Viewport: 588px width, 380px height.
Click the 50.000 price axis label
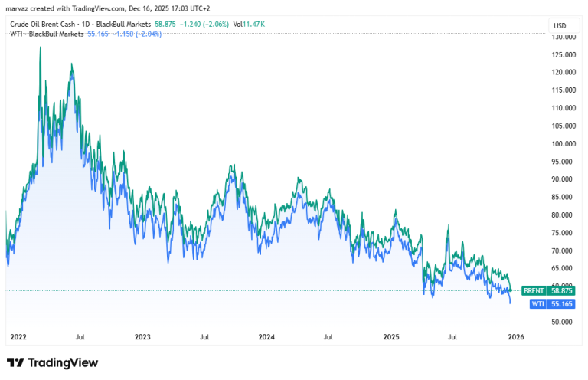pos(562,322)
